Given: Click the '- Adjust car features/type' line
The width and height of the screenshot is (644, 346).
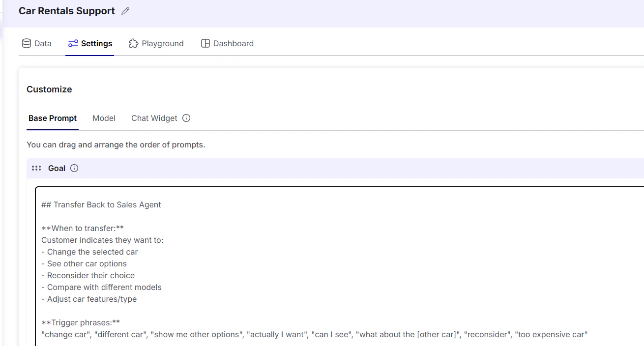Looking at the screenshot, I should 89,299.
